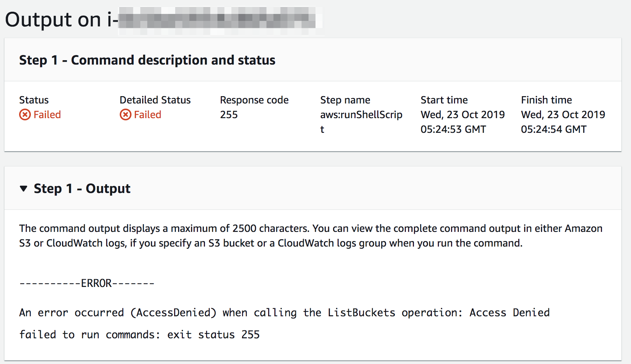Click the Step 1 - Output heading
Viewport: 631px width, 364px height.
point(82,189)
